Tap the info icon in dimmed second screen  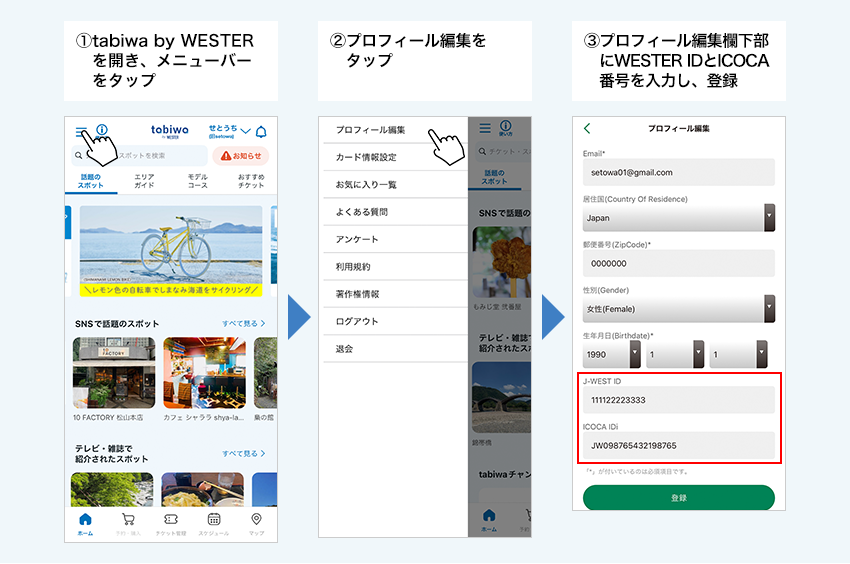(506, 127)
